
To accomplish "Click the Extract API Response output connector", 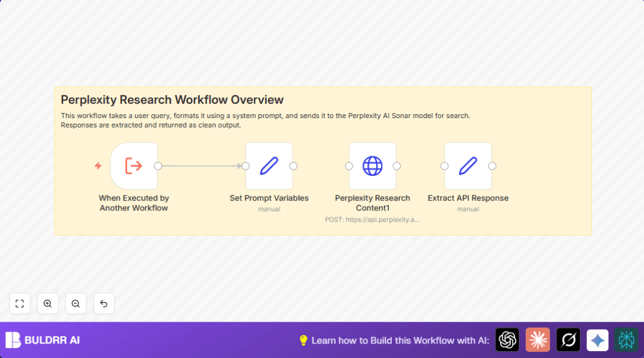I will pyautogui.click(x=492, y=166).
